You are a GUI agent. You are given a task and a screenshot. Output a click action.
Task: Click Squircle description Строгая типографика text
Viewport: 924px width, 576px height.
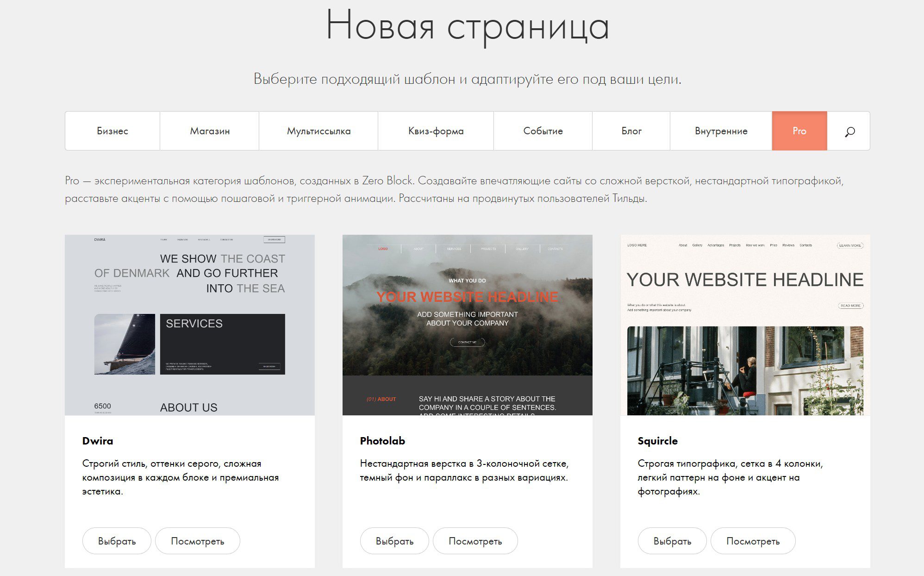coord(730,477)
